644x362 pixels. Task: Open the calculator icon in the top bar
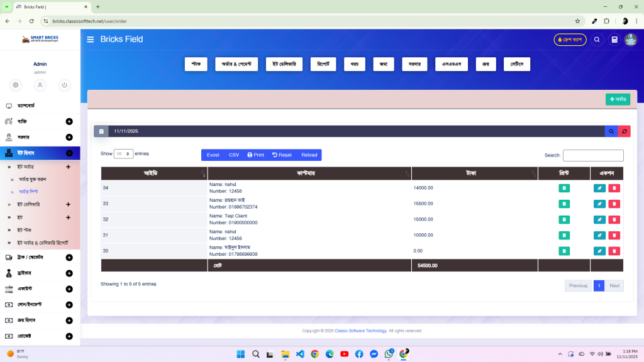[614, 39]
